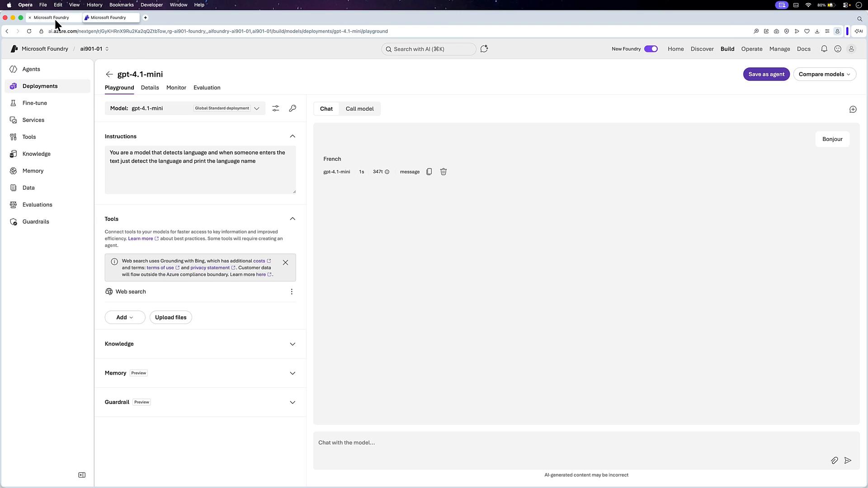Open the Evaluation tab
The width and height of the screenshot is (868, 488).
pyautogui.click(x=207, y=88)
